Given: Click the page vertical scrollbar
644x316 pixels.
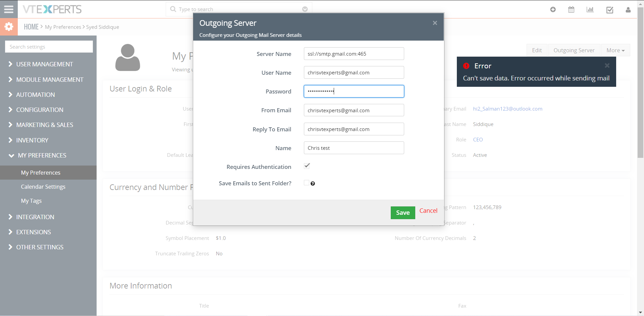Looking at the screenshot, I should pyautogui.click(x=640, y=82).
